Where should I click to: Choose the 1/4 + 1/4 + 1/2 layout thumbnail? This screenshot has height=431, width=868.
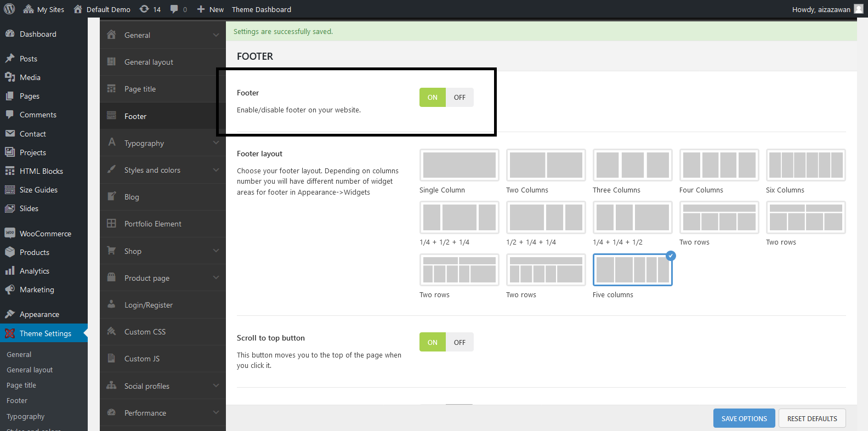633,217
